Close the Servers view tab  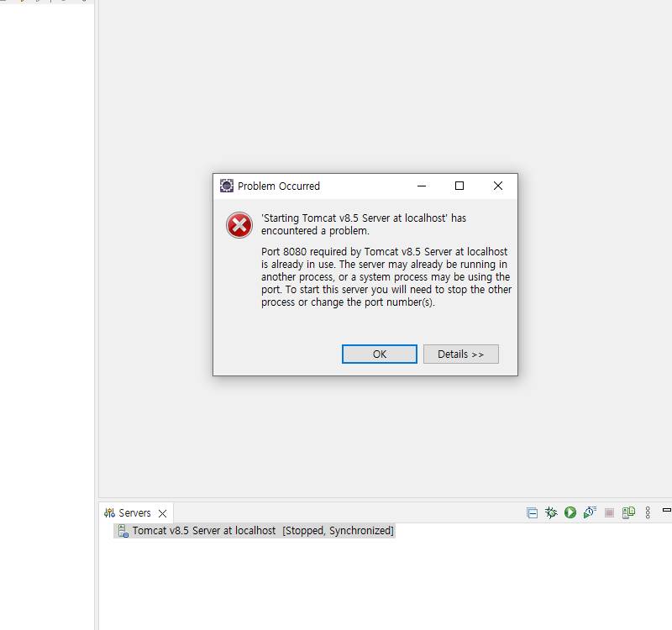tap(162, 513)
